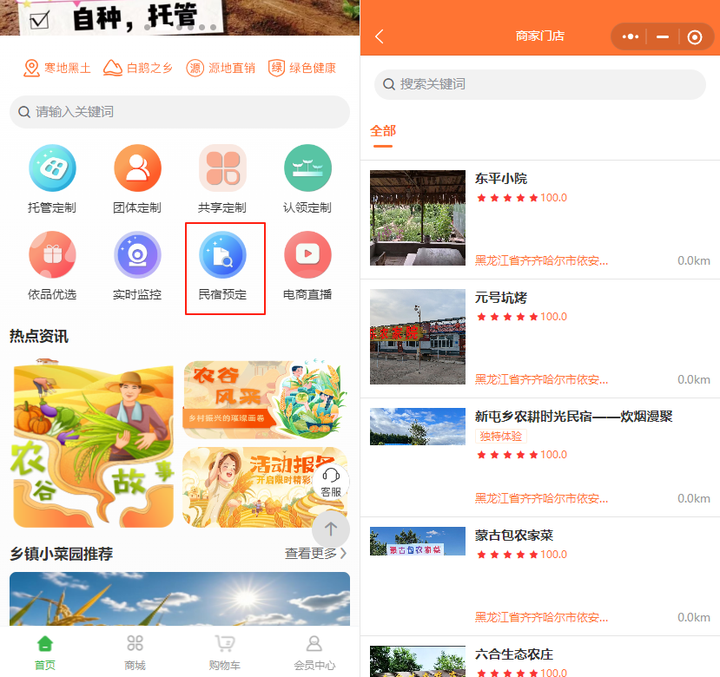720x677 pixels.
Task: Select the 东平小院 store title
Action: tap(501, 179)
